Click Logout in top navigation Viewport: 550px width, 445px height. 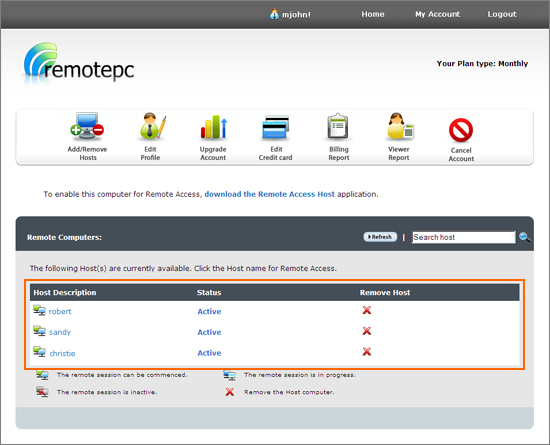502,14
